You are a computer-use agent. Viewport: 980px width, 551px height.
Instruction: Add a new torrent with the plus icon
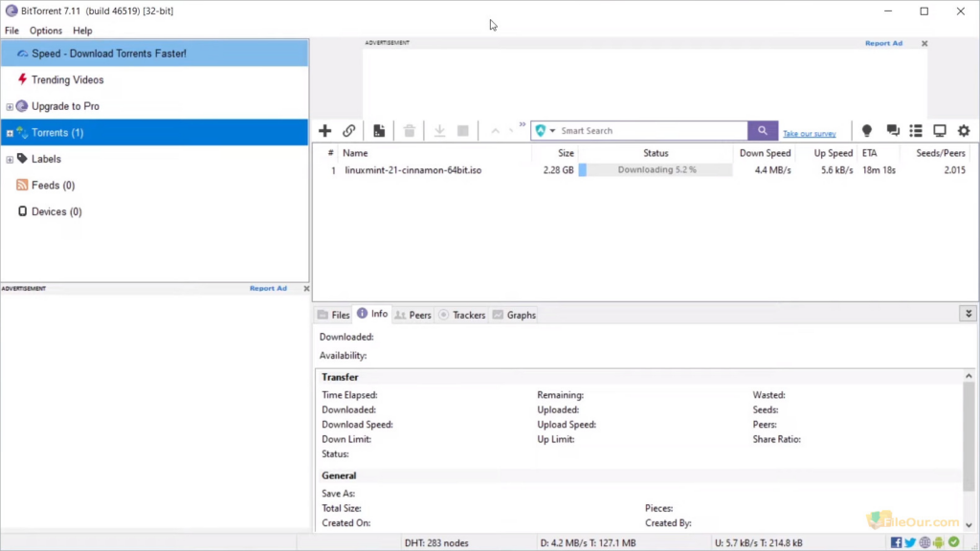[x=324, y=130]
